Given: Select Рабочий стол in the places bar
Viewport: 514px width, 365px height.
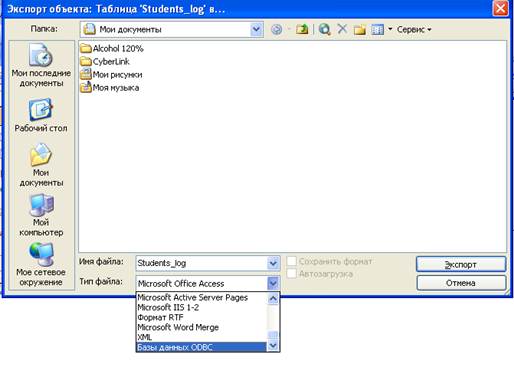Looking at the screenshot, I should (41, 115).
